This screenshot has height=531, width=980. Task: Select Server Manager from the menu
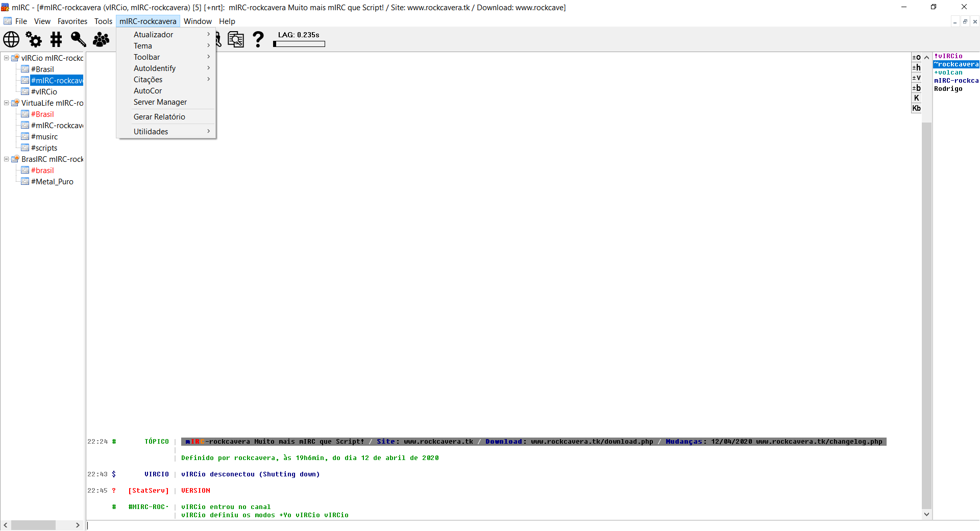pos(160,102)
